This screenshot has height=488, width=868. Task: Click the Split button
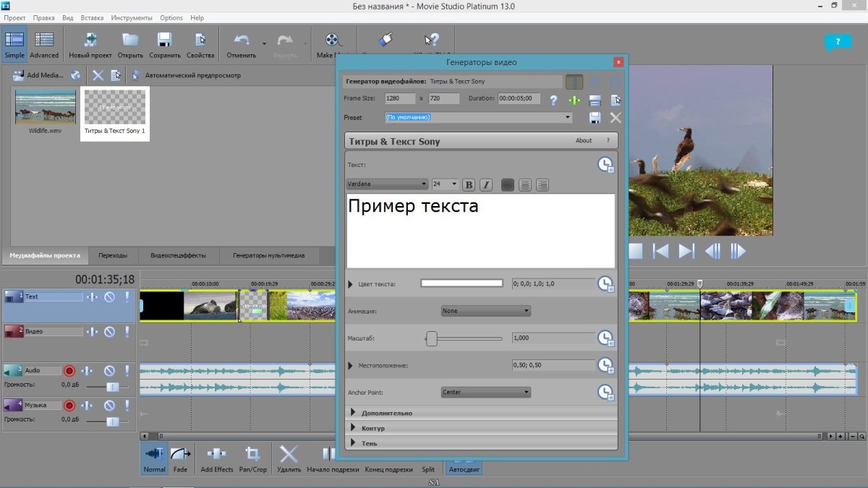click(428, 470)
